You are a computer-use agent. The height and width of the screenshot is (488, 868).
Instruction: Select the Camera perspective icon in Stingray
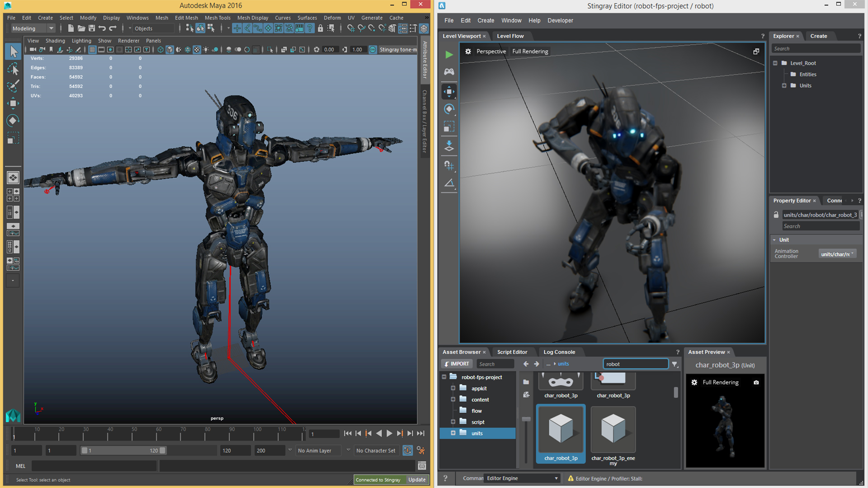click(x=490, y=51)
